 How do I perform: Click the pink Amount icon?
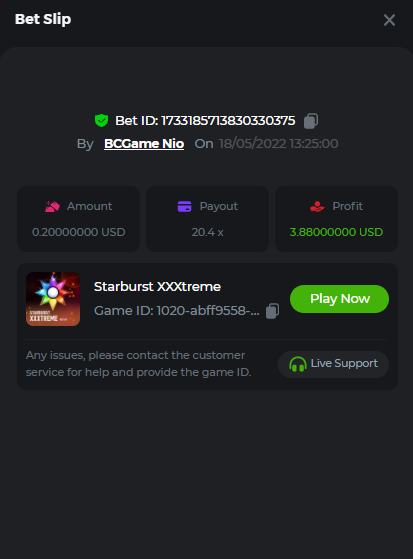[52, 206]
